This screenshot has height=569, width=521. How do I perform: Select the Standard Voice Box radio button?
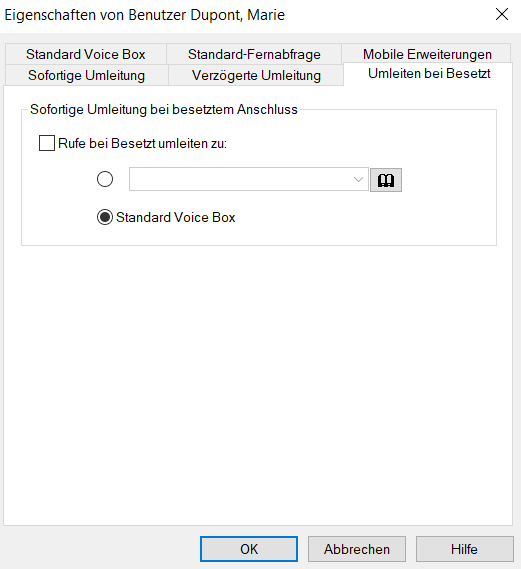105,217
